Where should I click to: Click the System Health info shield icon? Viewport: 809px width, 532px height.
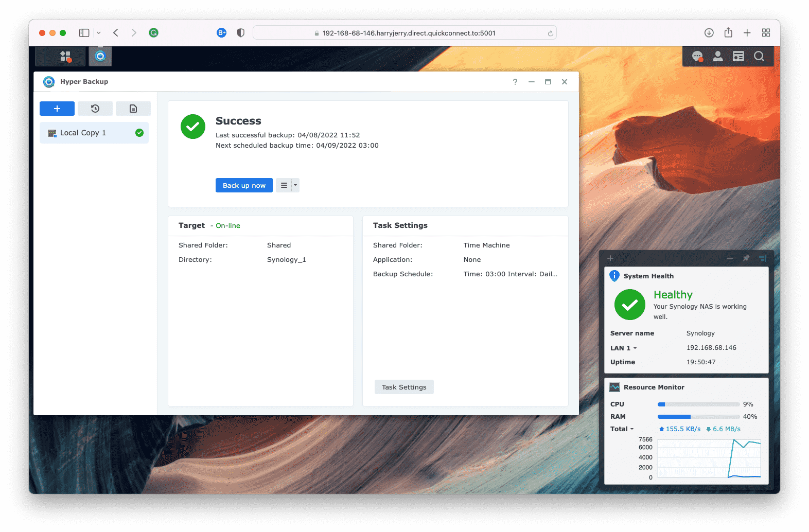click(x=614, y=276)
